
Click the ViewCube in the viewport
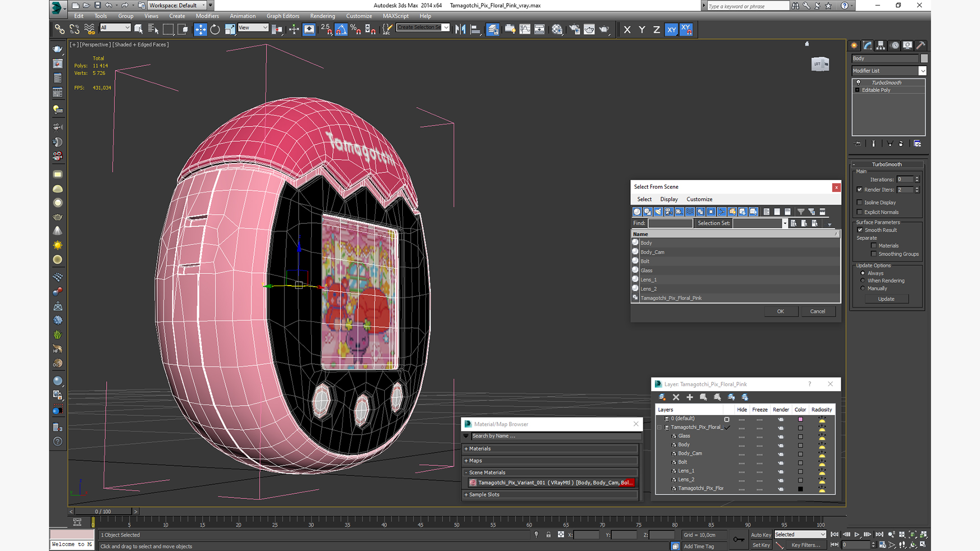pos(820,64)
